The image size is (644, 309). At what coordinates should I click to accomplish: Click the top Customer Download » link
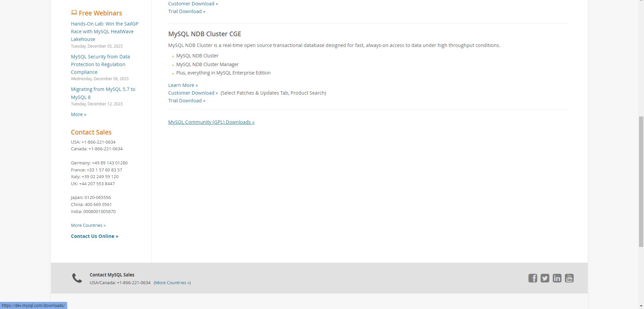click(x=193, y=4)
